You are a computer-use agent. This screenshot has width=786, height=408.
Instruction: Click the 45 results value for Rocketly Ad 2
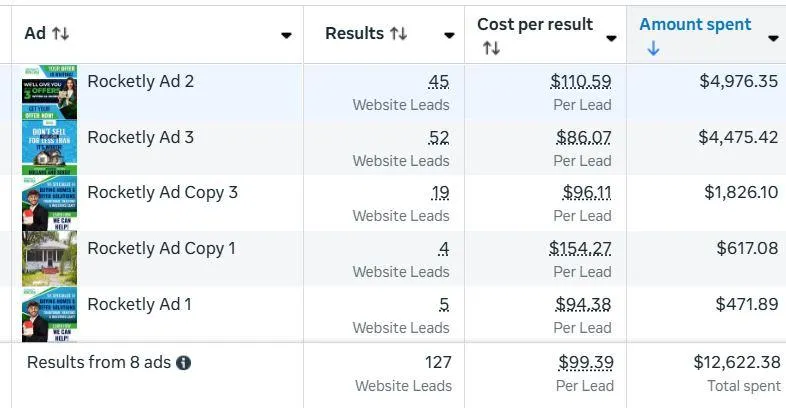click(x=438, y=82)
